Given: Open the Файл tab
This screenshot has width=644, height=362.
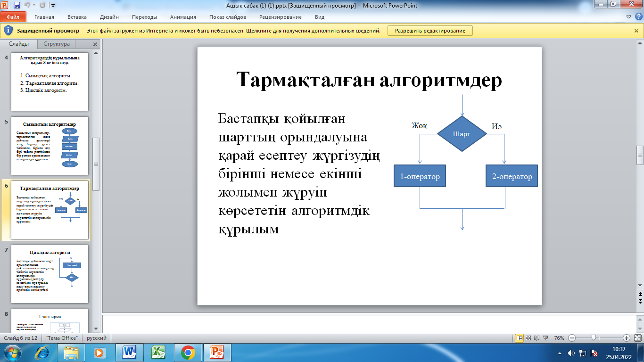Looking at the screenshot, I should (13, 17).
